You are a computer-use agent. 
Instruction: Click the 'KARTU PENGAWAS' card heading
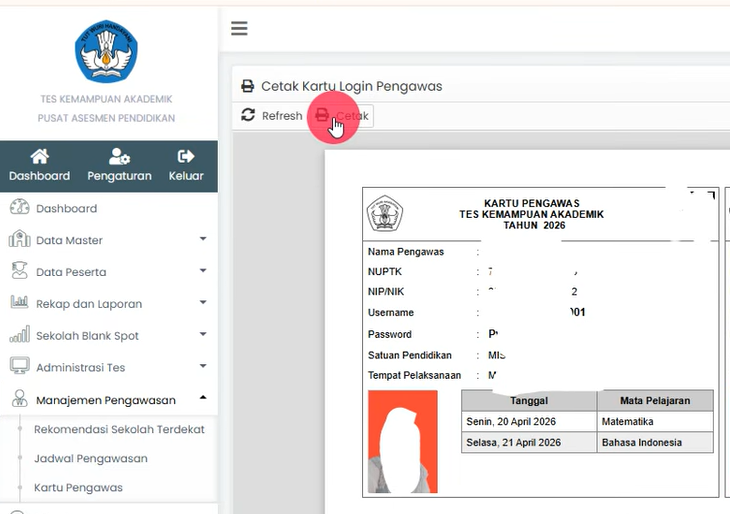(x=532, y=203)
